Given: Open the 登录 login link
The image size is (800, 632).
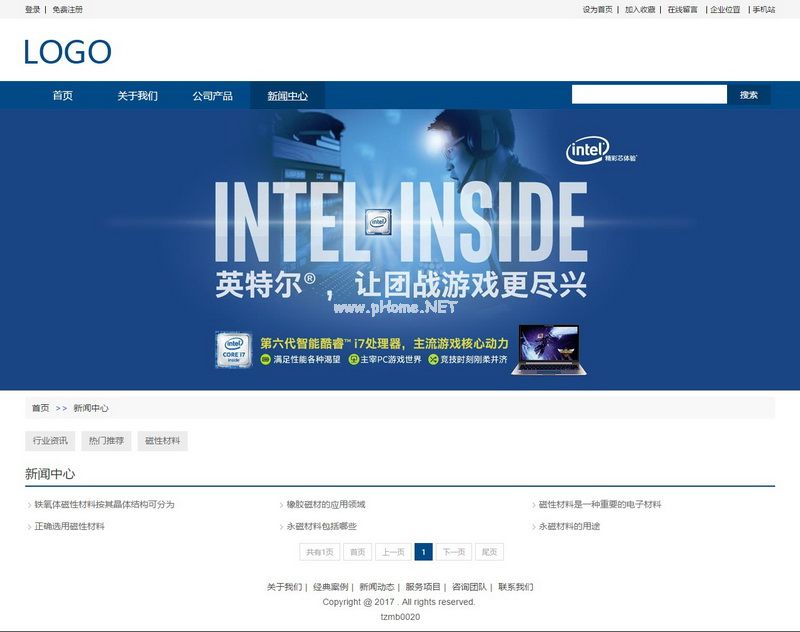Looking at the screenshot, I should tap(33, 9).
